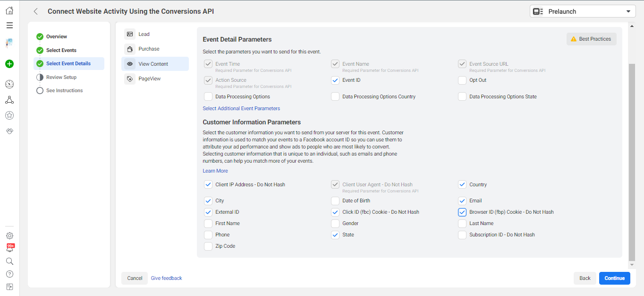
Task: Open the gauge overview icon in sidebar
Action: (x=9, y=84)
